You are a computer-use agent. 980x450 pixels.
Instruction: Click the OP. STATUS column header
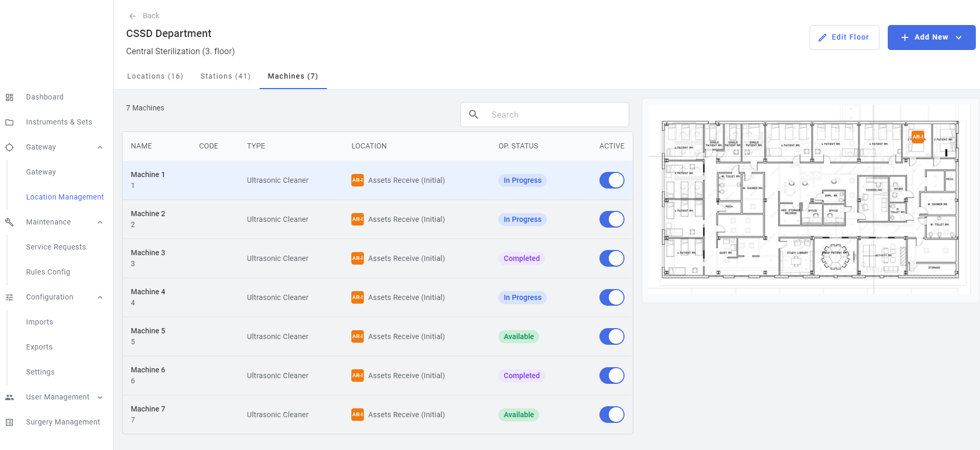coord(518,146)
